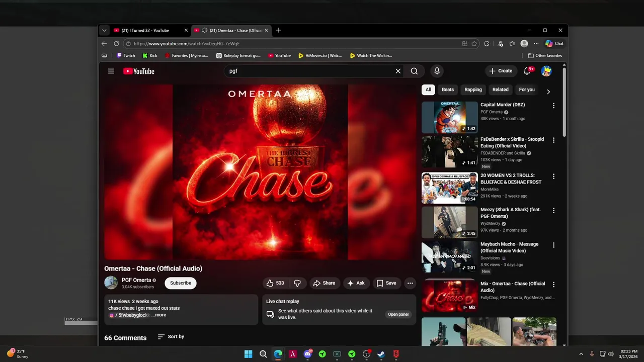Open the Sort by comments dropdown
644x362 pixels.
tap(171, 337)
